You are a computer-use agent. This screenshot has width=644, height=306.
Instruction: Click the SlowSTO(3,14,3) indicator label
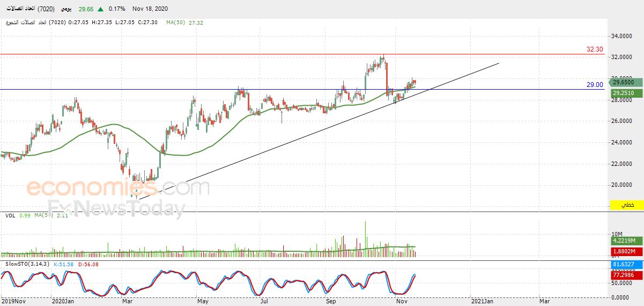point(27,264)
